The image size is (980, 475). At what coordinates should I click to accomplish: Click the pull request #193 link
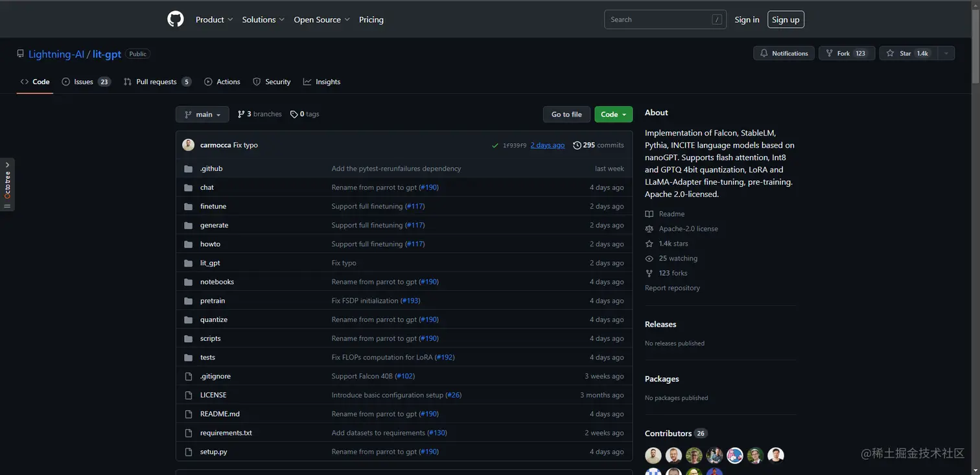[410, 301]
